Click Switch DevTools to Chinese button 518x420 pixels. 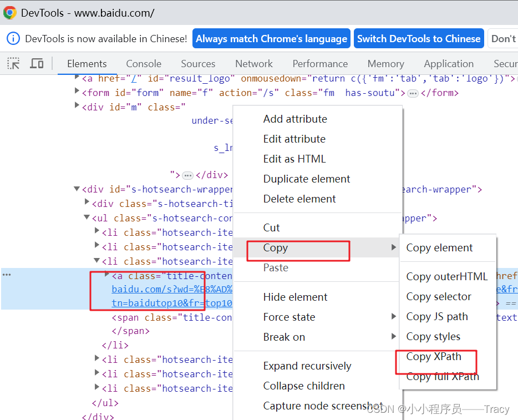[x=419, y=39]
